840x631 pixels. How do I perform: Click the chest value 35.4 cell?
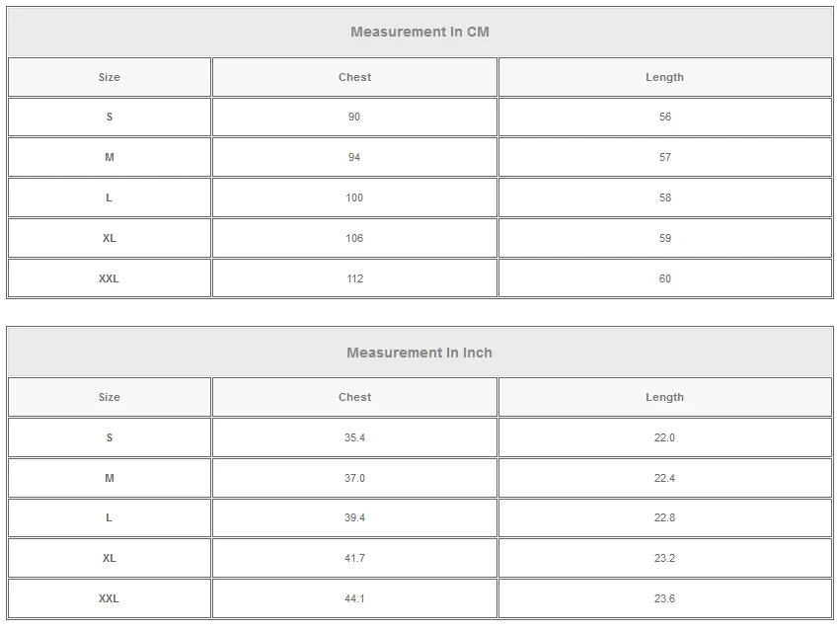(354, 437)
